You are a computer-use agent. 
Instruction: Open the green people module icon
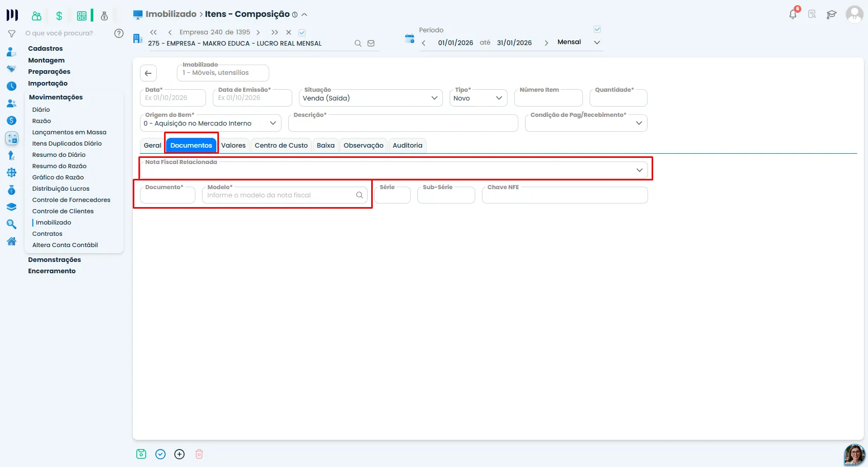[36, 16]
